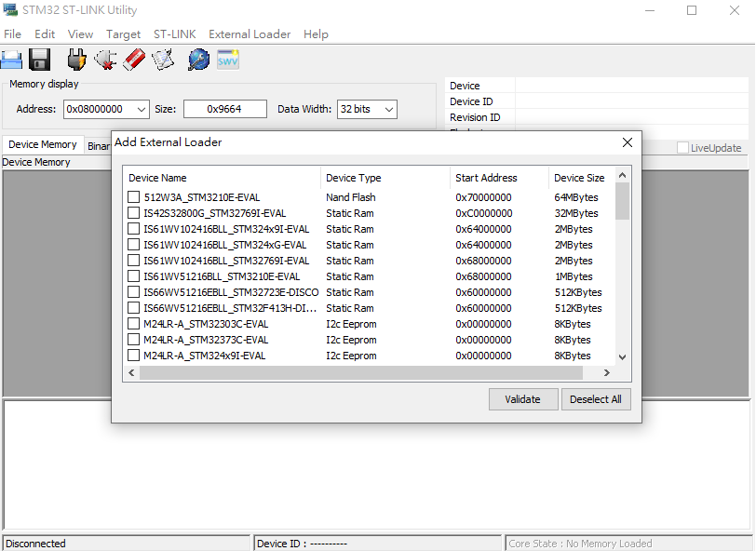Click the vertical scrollbar thumb in loader list
Screen dimensions: 756x551
click(623, 201)
